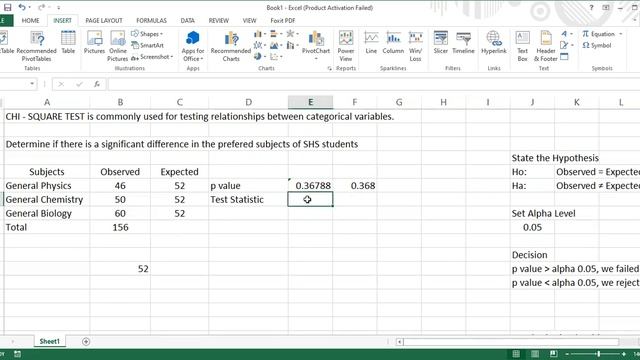Open Recommended PivotTables

click(37, 46)
